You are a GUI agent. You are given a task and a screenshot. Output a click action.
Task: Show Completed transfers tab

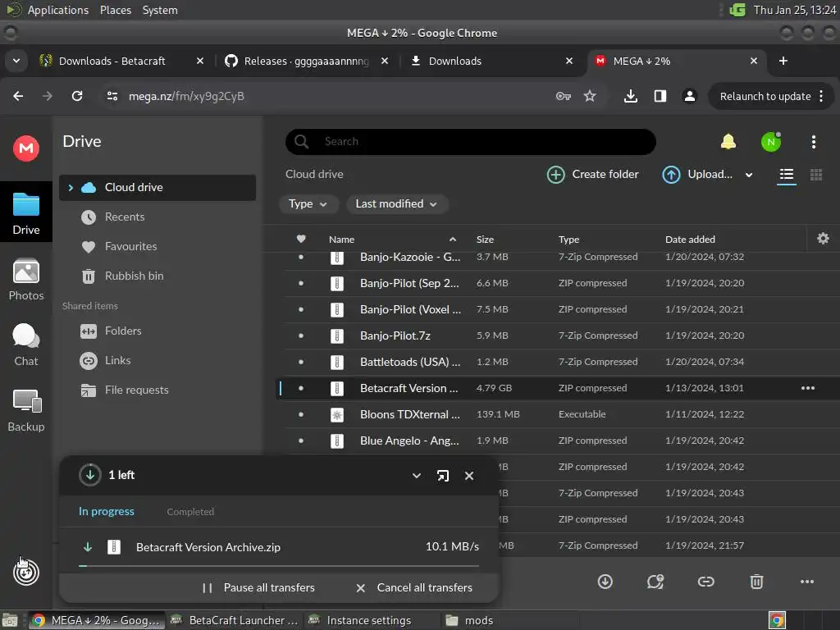[190, 512]
